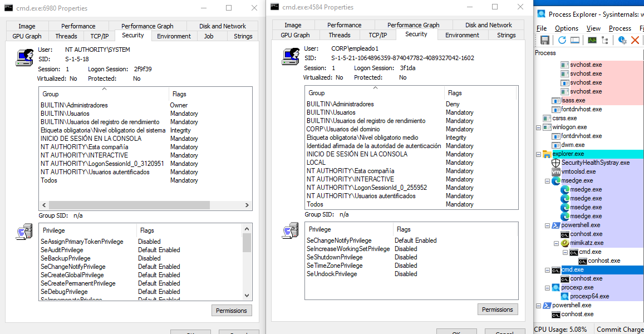Collapse the parent msedge.exe tree node
The height and width of the screenshot is (334, 644).
click(548, 181)
